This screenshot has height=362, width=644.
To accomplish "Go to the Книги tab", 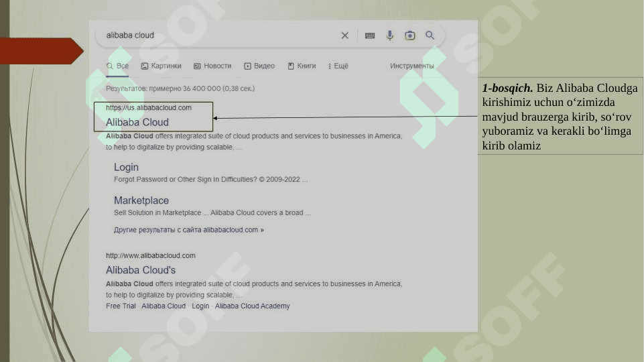I will pyautogui.click(x=302, y=66).
